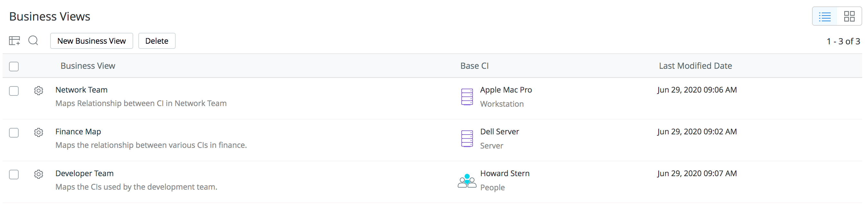Switch to grid card view
The height and width of the screenshot is (216, 868).
[849, 16]
